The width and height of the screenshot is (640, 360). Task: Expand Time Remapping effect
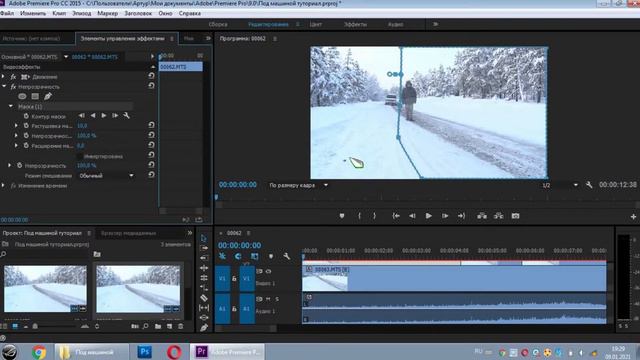[4, 185]
